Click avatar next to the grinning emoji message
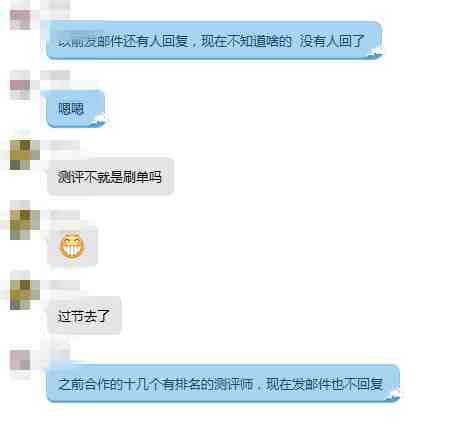 (x=25, y=220)
